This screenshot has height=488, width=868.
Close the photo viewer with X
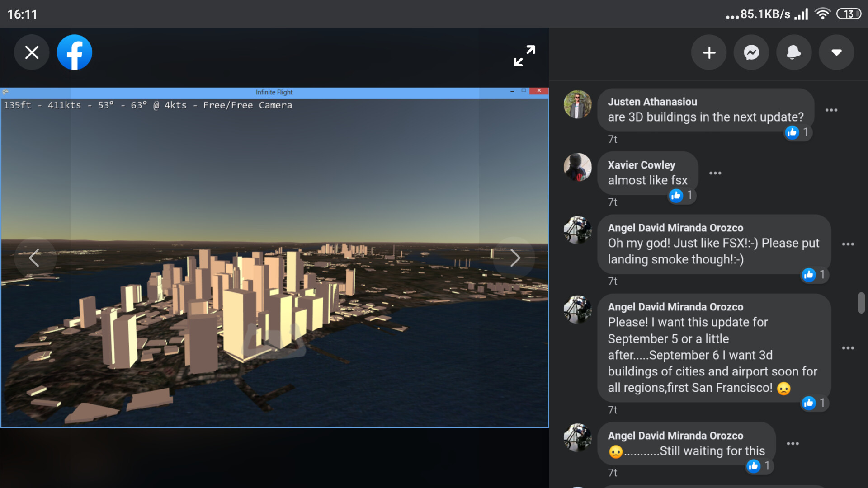click(32, 52)
